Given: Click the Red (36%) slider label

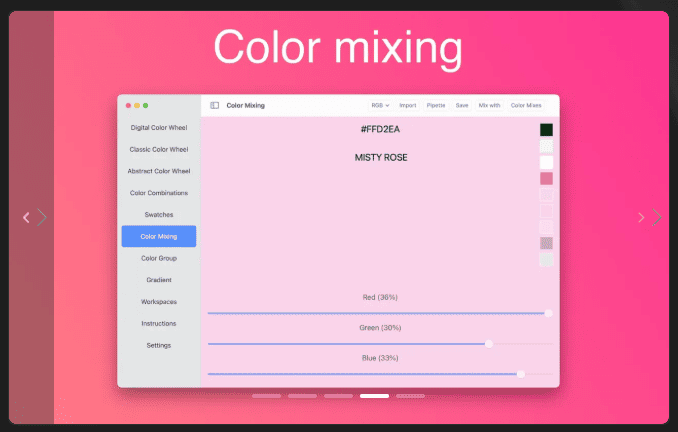Looking at the screenshot, I should point(380,297).
